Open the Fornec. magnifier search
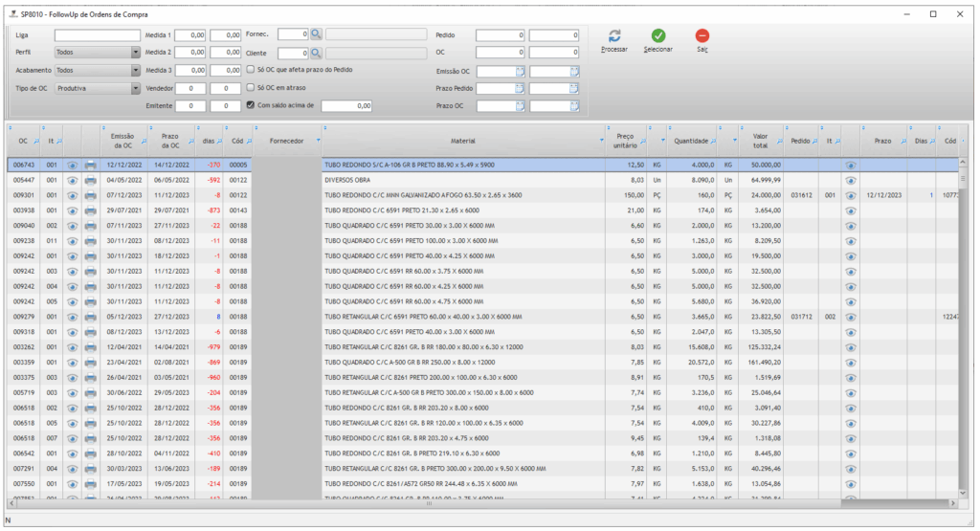This screenshot has width=980, height=531. point(316,33)
